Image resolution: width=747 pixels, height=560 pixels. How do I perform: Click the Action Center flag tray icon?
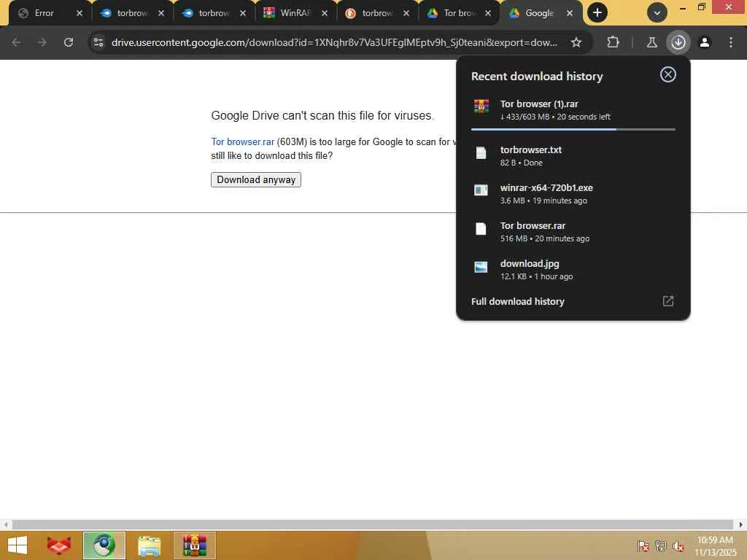[x=643, y=545]
